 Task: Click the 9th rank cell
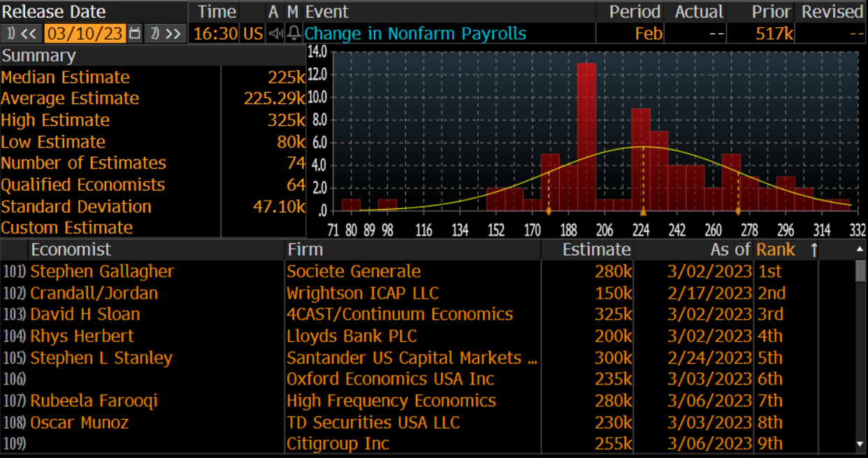tap(770, 444)
